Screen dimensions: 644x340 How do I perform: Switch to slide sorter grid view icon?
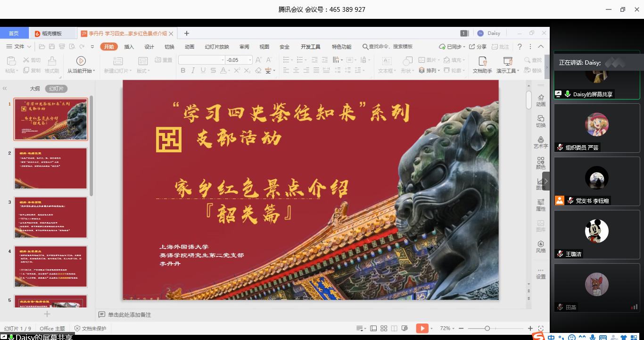[x=384, y=328]
